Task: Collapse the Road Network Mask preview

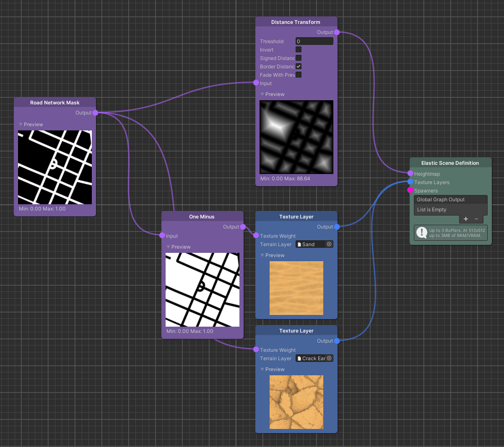Action: click(x=21, y=125)
